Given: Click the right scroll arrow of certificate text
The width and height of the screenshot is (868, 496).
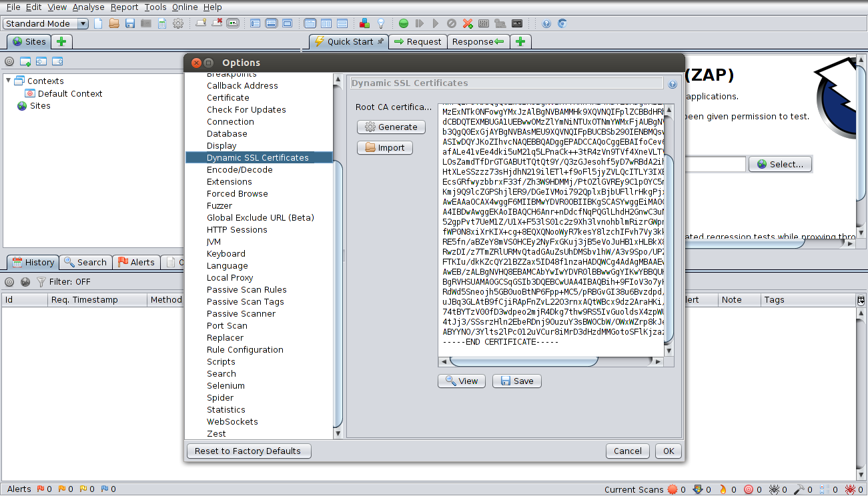Looking at the screenshot, I should point(659,362).
